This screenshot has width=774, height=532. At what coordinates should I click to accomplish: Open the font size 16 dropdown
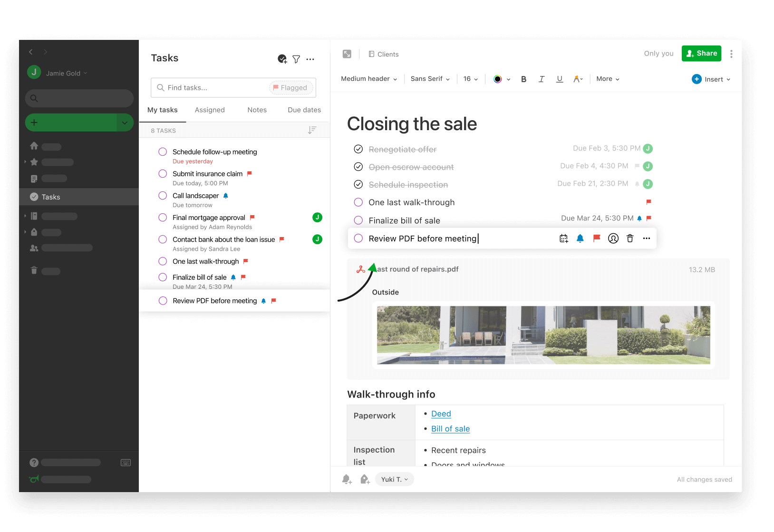471,79
